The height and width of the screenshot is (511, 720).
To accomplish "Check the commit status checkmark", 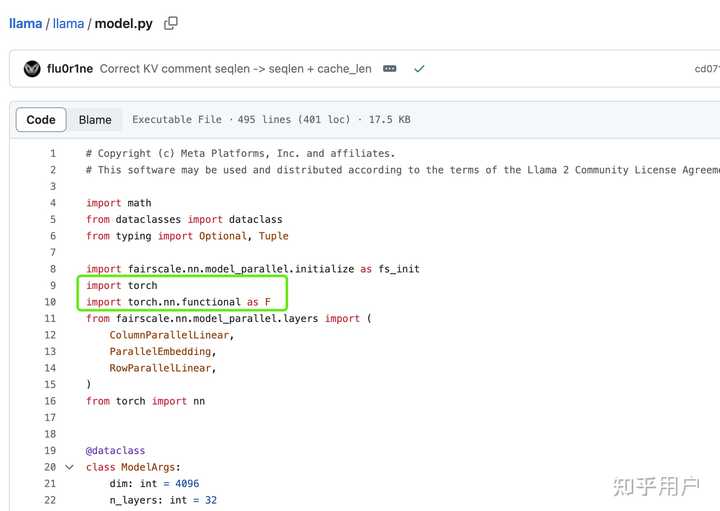I will click(419, 69).
